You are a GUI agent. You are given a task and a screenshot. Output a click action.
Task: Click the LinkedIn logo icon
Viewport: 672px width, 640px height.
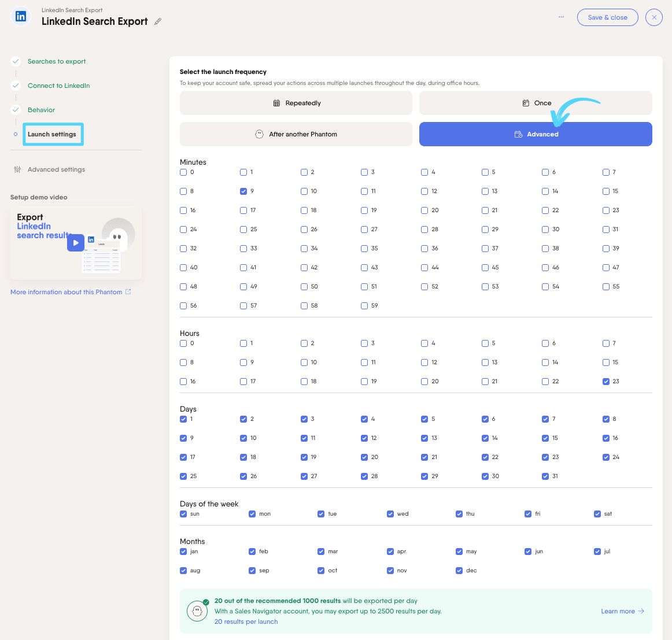(21, 17)
